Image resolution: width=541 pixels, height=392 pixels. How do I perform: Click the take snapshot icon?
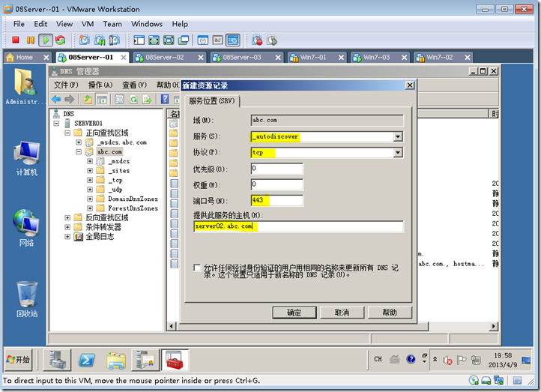click(x=85, y=40)
